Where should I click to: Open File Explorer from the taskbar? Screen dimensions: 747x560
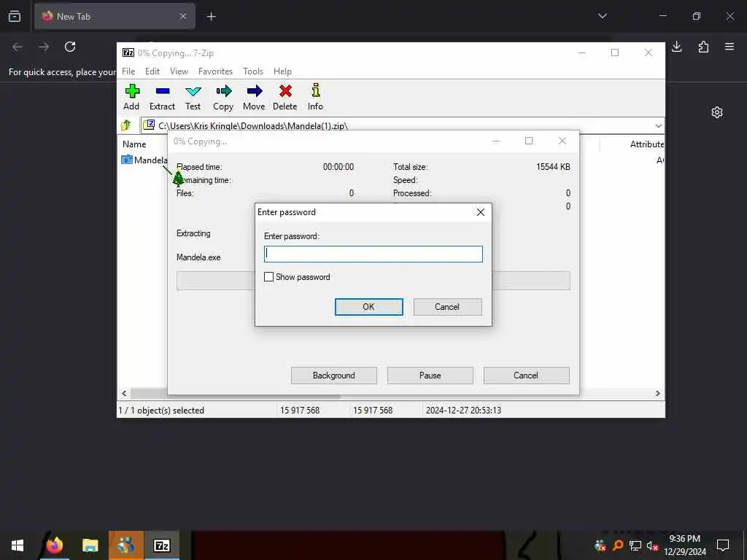[x=90, y=545]
